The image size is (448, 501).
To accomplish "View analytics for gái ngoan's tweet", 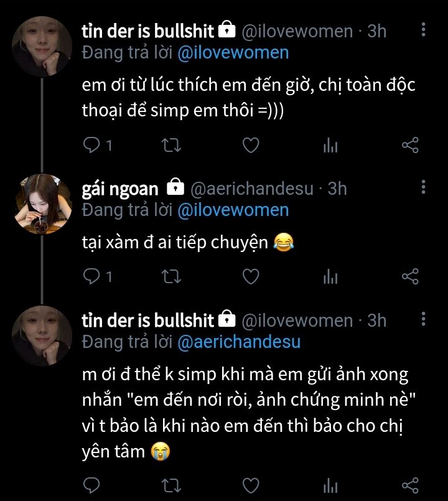I will 330,276.
